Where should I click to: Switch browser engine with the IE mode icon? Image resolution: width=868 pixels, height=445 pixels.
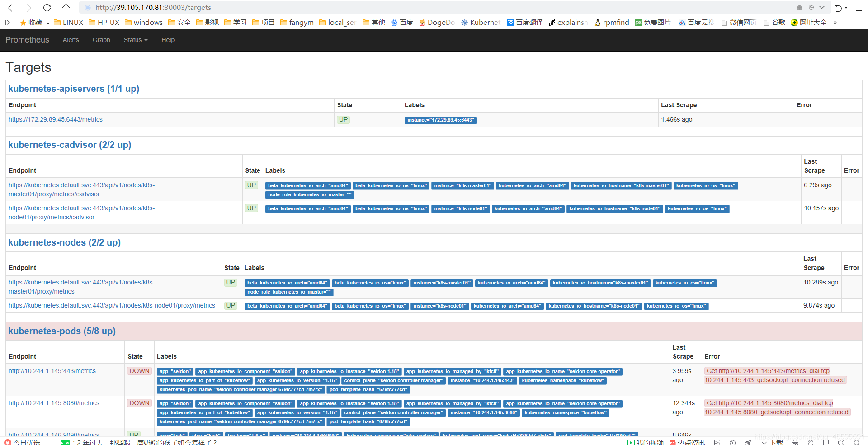[x=811, y=8]
